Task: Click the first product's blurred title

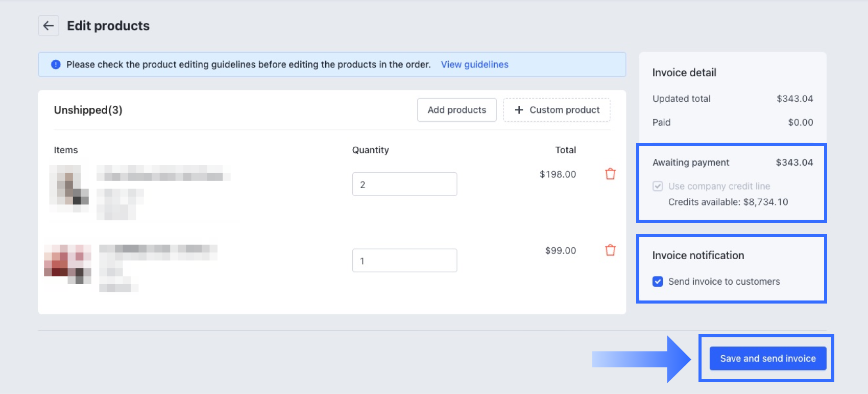Action: pos(163,174)
